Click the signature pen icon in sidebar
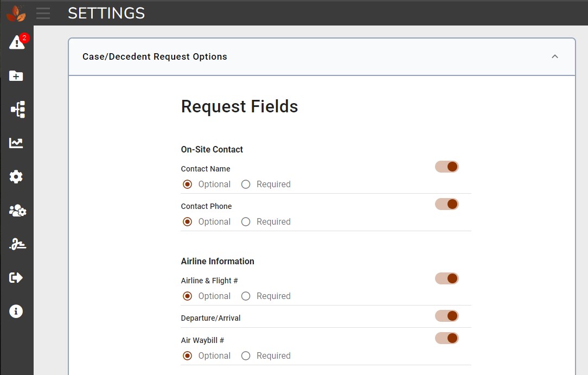 (x=16, y=244)
